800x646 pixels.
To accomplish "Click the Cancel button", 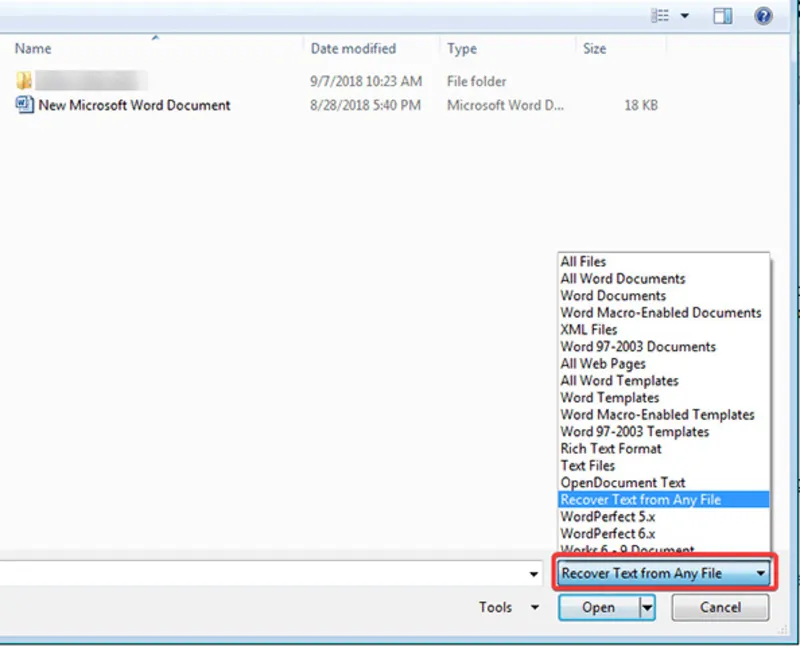I will (720, 607).
